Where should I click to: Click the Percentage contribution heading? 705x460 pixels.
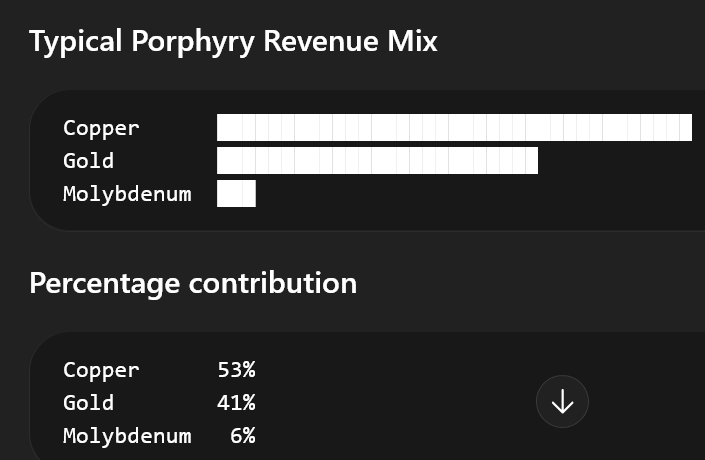point(193,283)
